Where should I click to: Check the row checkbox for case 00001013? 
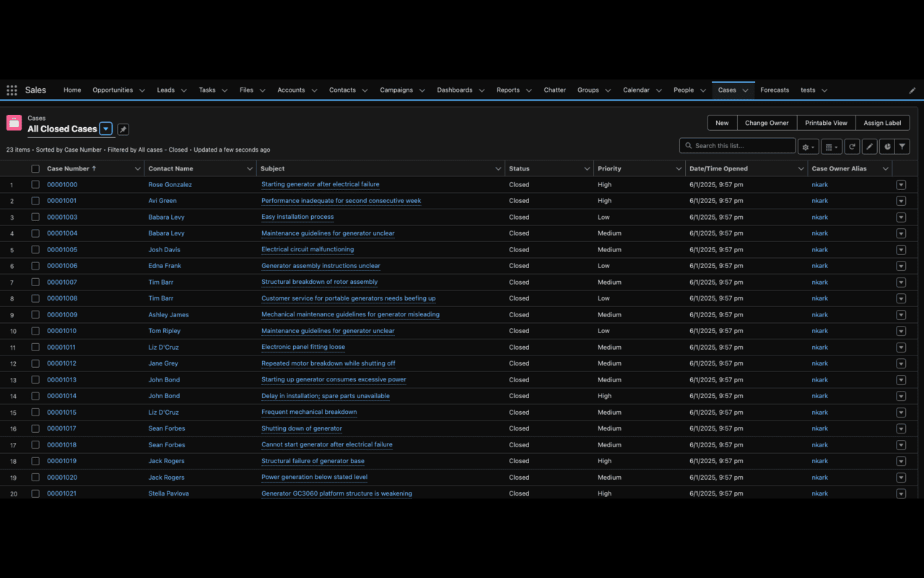pos(35,379)
